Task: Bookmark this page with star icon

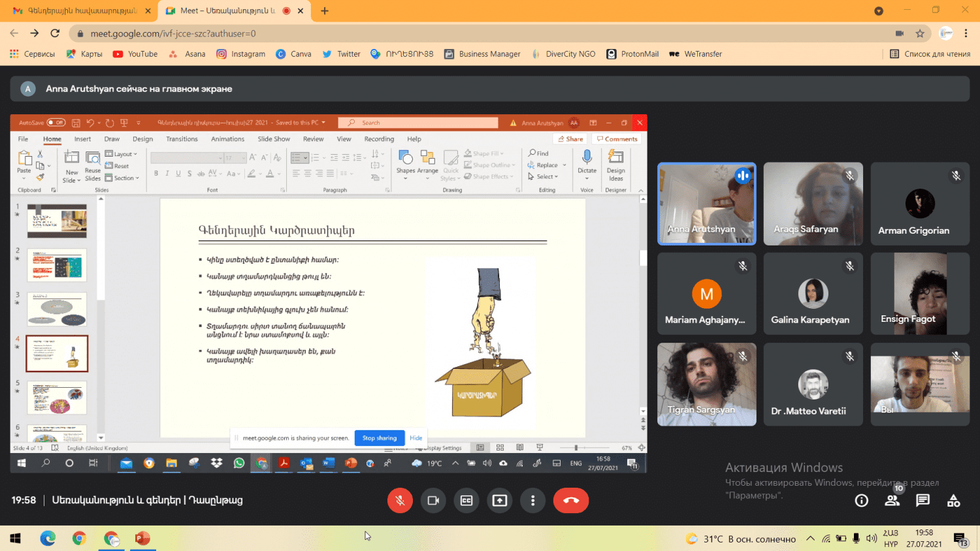Action: tap(920, 33)
